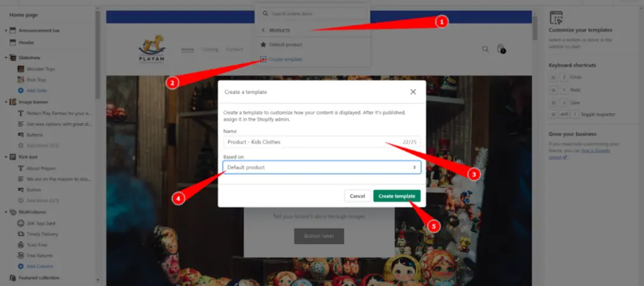
Task: Select the About Playam heading block
Action: click(x=41, y=168)
